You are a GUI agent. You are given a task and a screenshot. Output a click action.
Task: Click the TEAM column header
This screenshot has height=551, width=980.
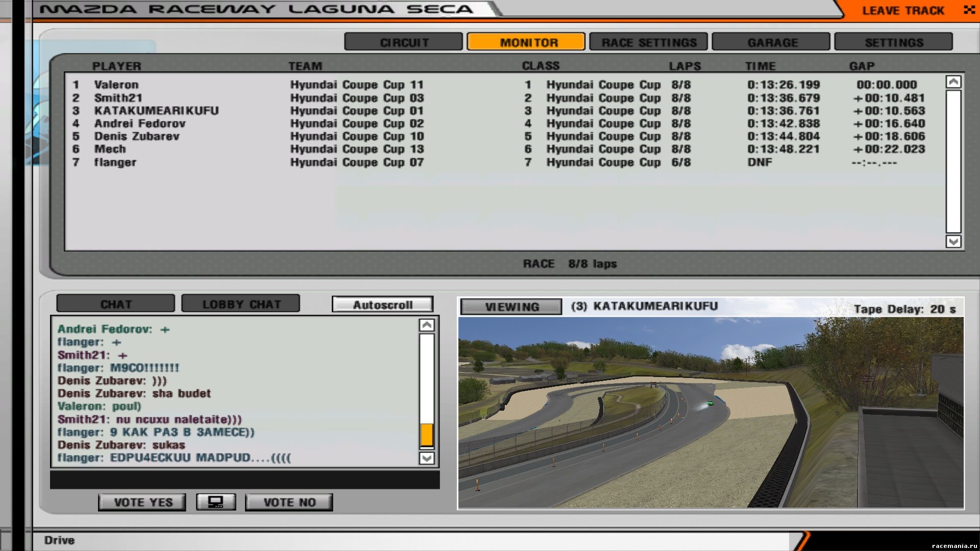point(305,66)
